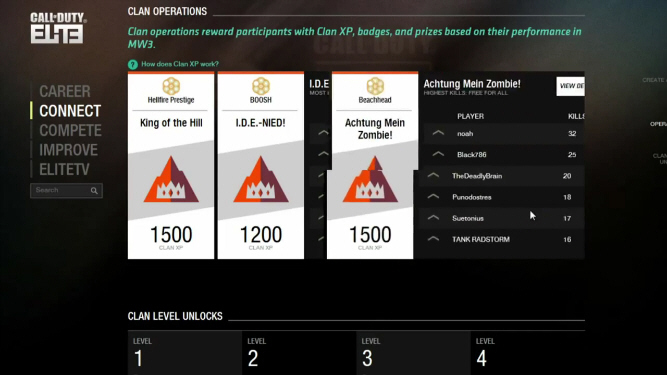Expand the Black786 player row chevron
Screen dimensions: 667x375
coord(438,154)
